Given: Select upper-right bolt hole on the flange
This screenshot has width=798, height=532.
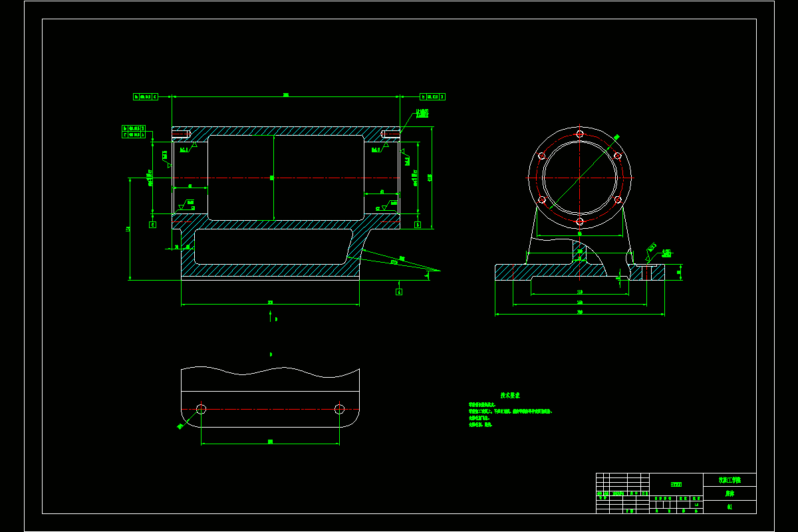Looking at the screenshot, I should point(618,156).
